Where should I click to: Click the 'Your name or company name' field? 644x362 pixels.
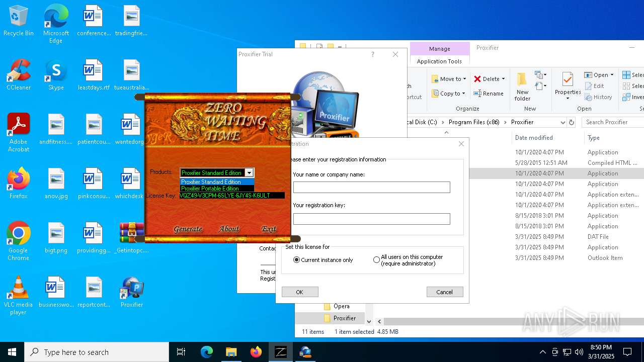point(372,188)
